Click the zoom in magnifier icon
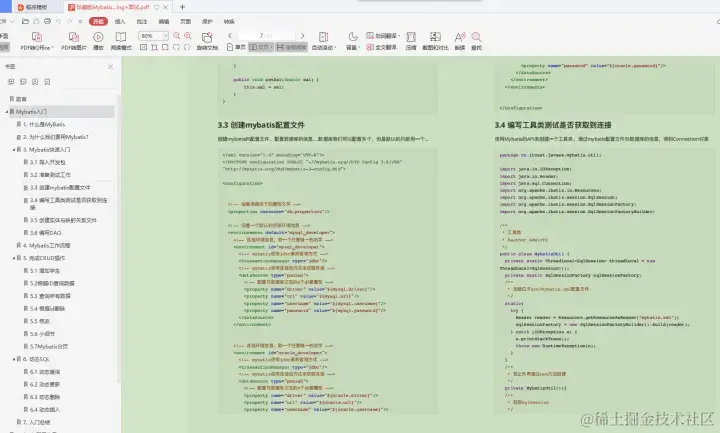 (187, 35)
